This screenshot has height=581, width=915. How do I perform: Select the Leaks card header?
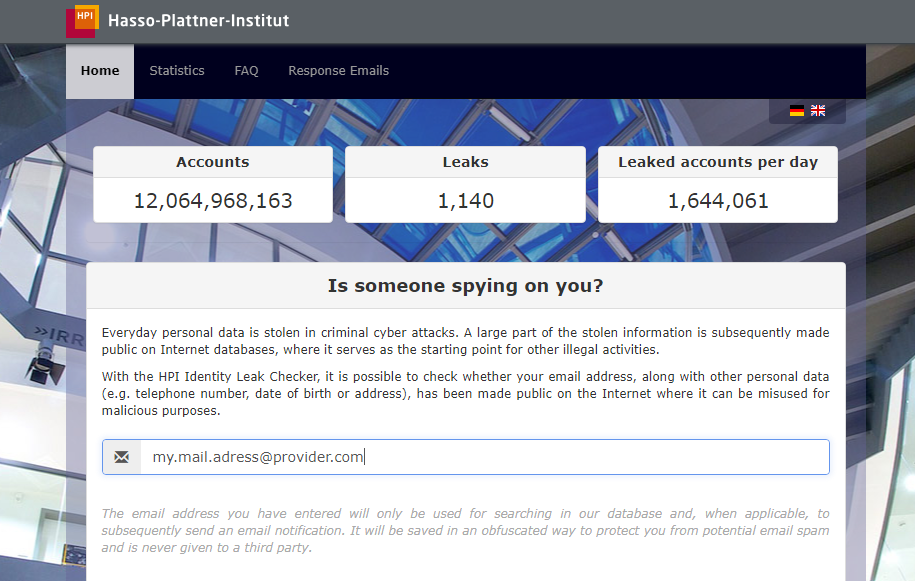click(465, 162)
